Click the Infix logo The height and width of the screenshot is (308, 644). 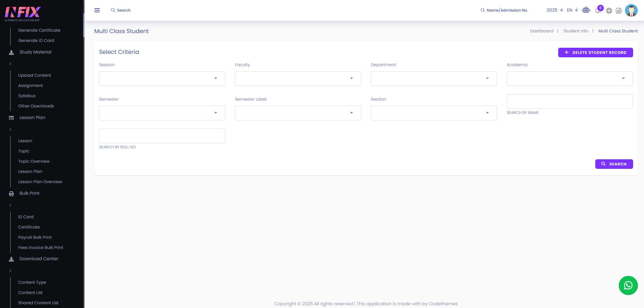coord(22,14)
